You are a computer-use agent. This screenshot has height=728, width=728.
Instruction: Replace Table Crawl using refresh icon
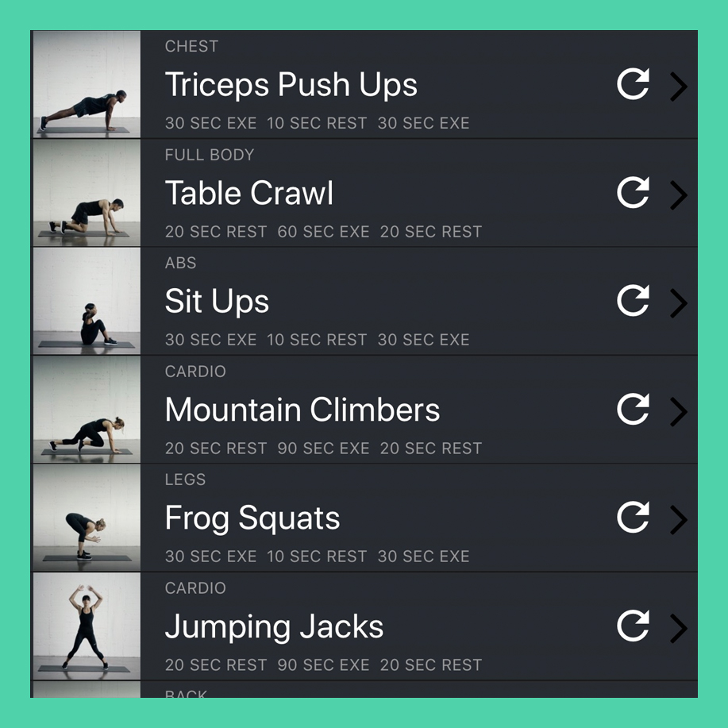coord(633,192)
